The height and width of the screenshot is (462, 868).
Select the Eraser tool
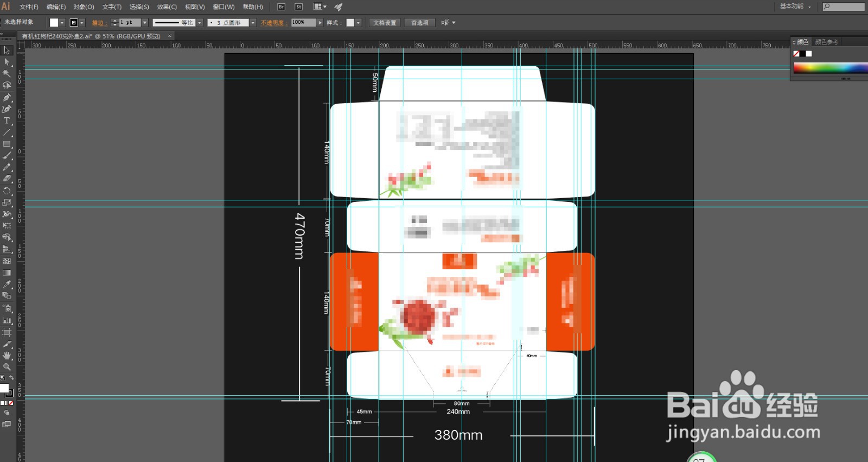[x=7, y=179]
